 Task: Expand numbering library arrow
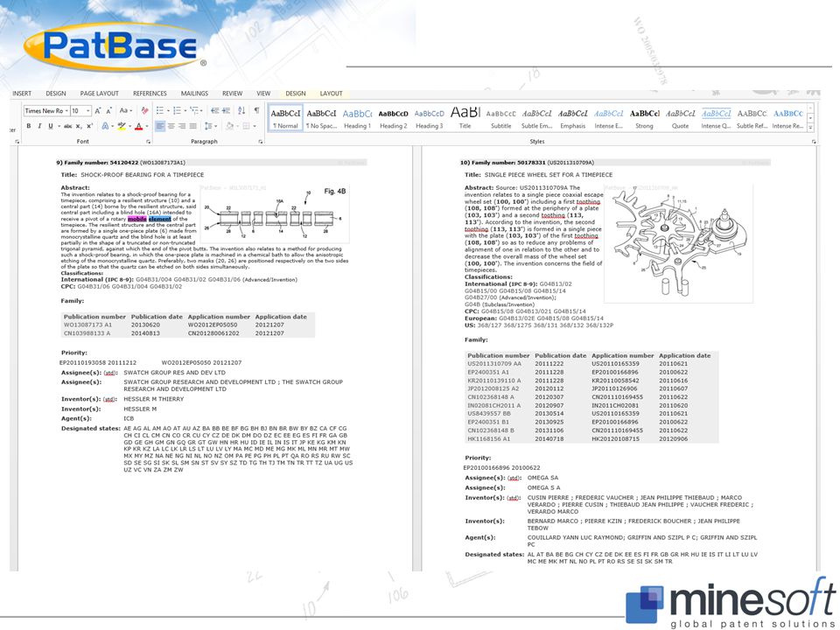[185, 110]
